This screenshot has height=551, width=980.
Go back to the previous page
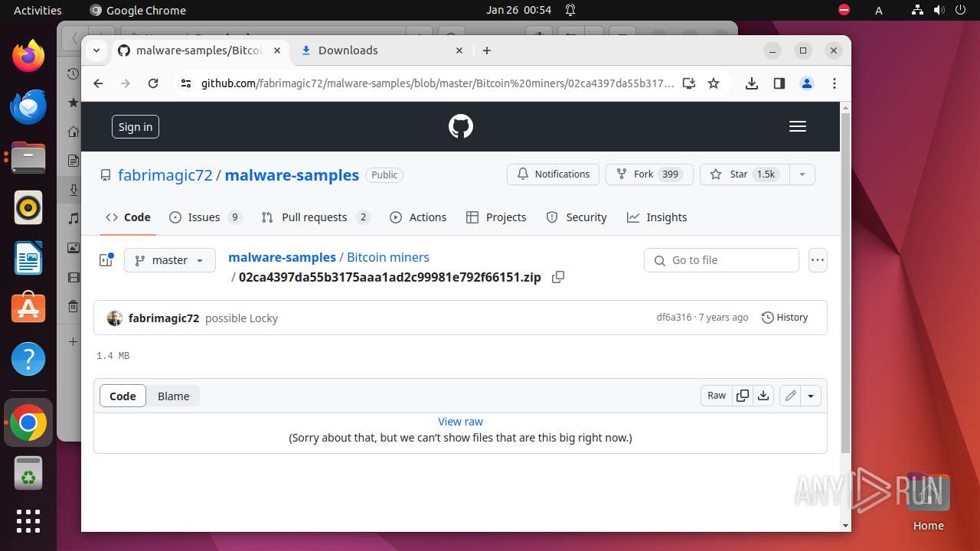point(98,83)
